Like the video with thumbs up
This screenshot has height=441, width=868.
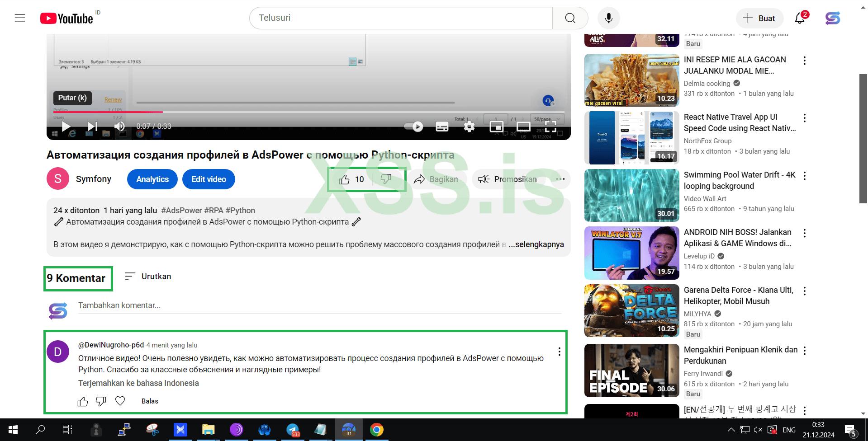point(352,179)
